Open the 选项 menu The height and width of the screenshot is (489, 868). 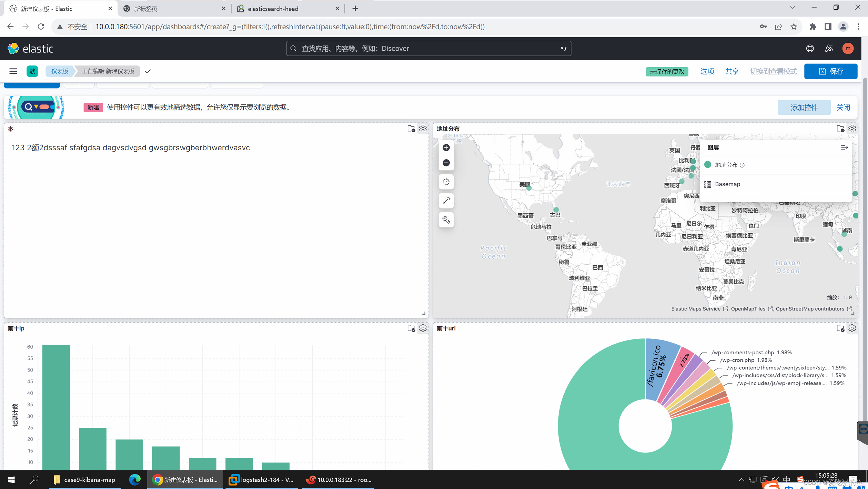707,71
